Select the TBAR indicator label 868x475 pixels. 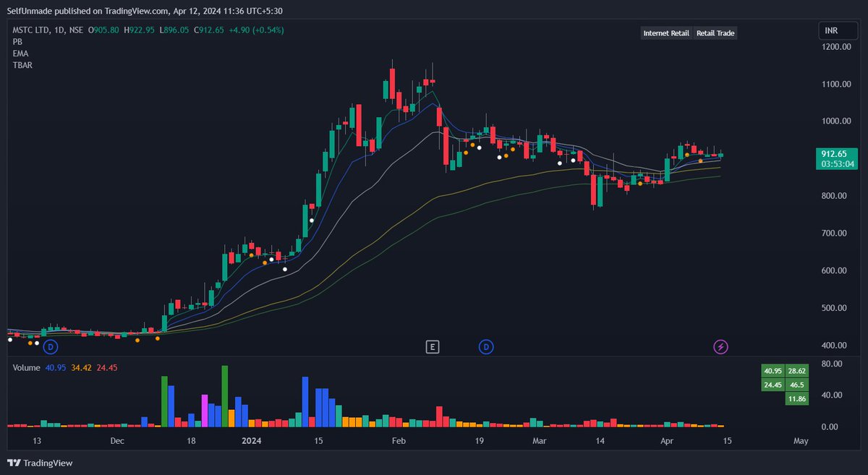(x=21, y=65)
